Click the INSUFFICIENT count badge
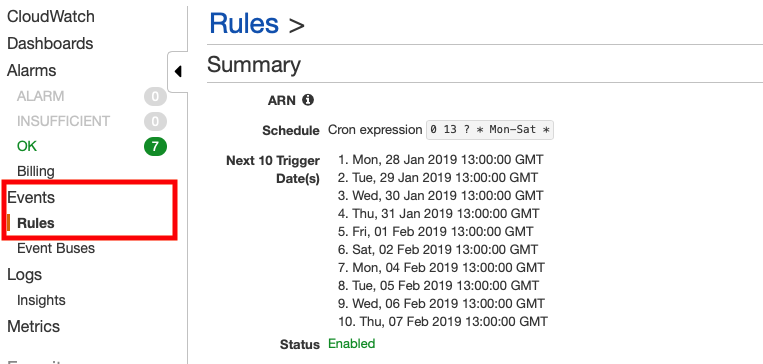Image resolution: width=763 pixels, height=364 pixels. [155, 121]
